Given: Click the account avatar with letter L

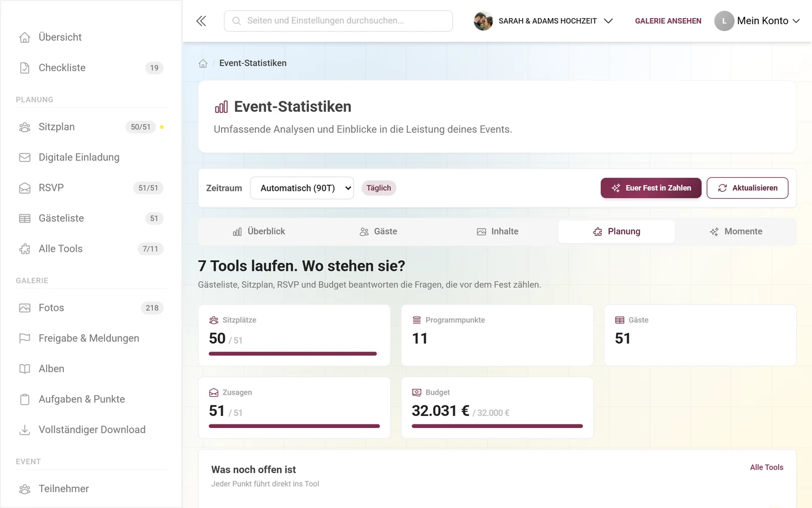Looking at the screenshot, I should 724,21.
